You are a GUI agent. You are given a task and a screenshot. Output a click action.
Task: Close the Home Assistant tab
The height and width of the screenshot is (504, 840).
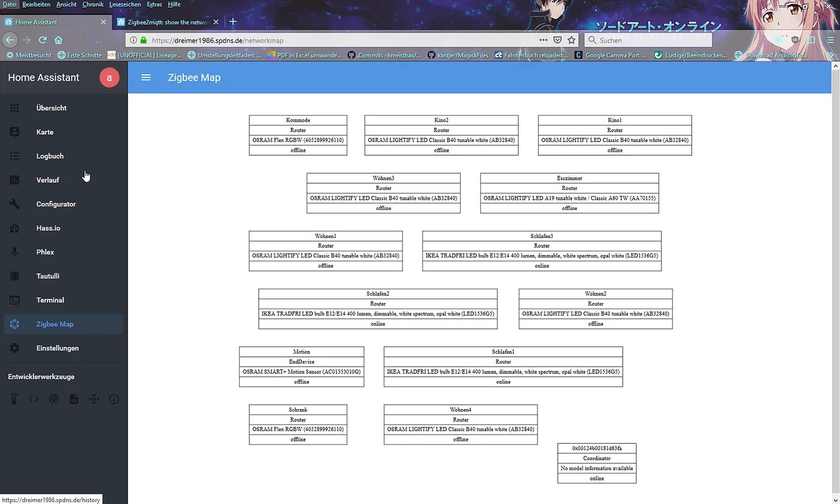tap(103, 22)
